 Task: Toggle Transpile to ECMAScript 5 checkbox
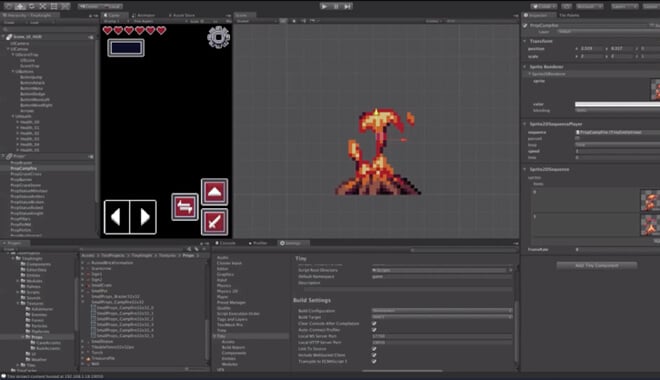click(x=374, y=361)
